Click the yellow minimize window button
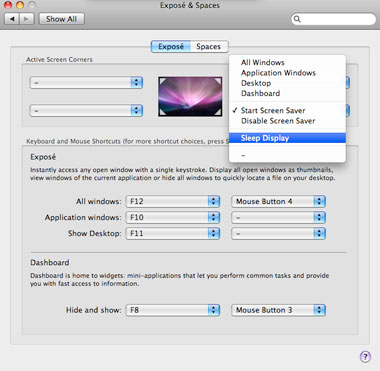Image resolution: width=380 pixels, height=371 pixels. coord(20,5)
